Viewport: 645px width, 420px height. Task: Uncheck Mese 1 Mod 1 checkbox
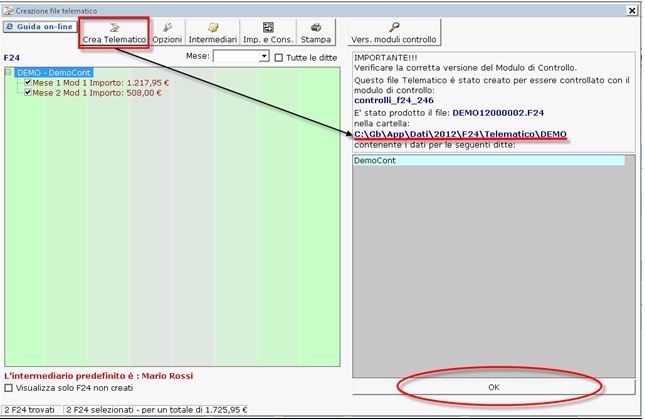(28, 83)
